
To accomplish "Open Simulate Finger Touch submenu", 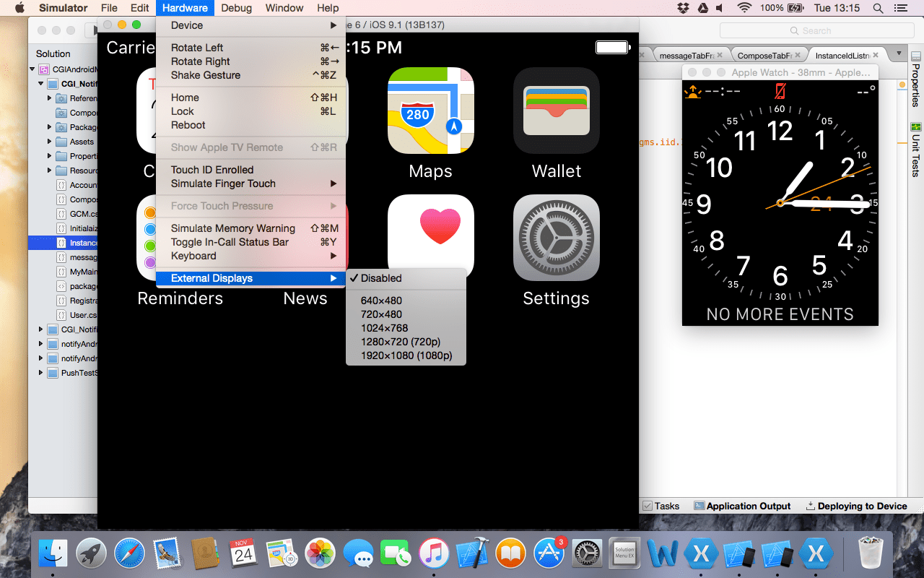I will click(x=250, y=184).
